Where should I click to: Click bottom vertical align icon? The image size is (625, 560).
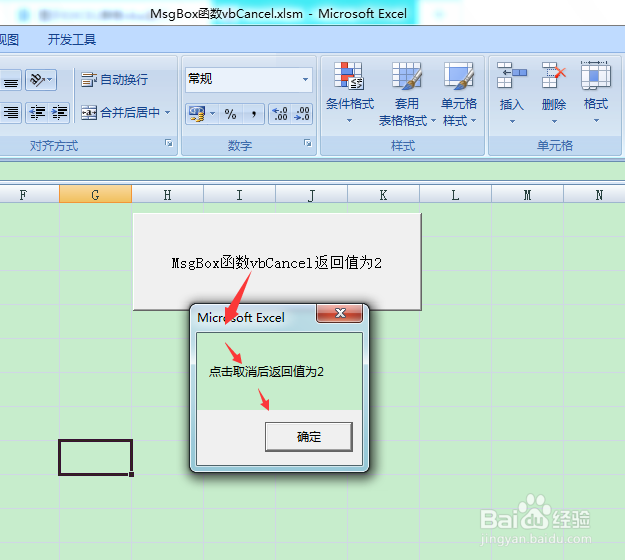tap(10, 80)
